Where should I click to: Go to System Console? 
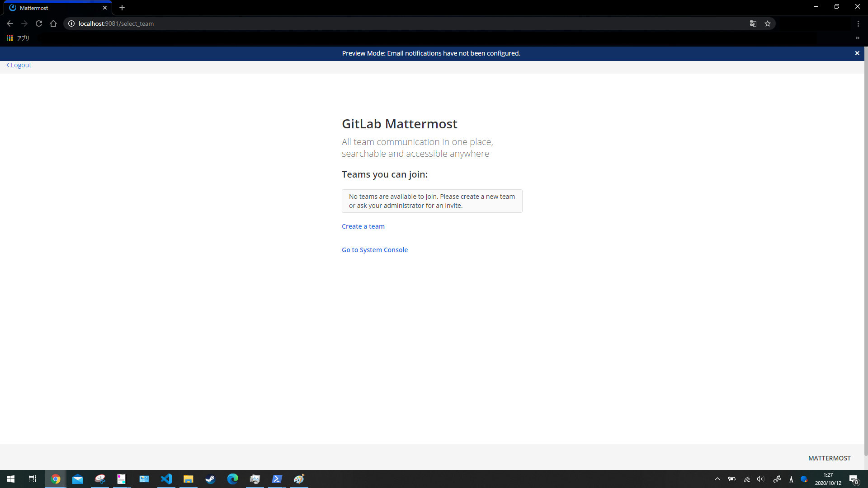pos(374,250)
